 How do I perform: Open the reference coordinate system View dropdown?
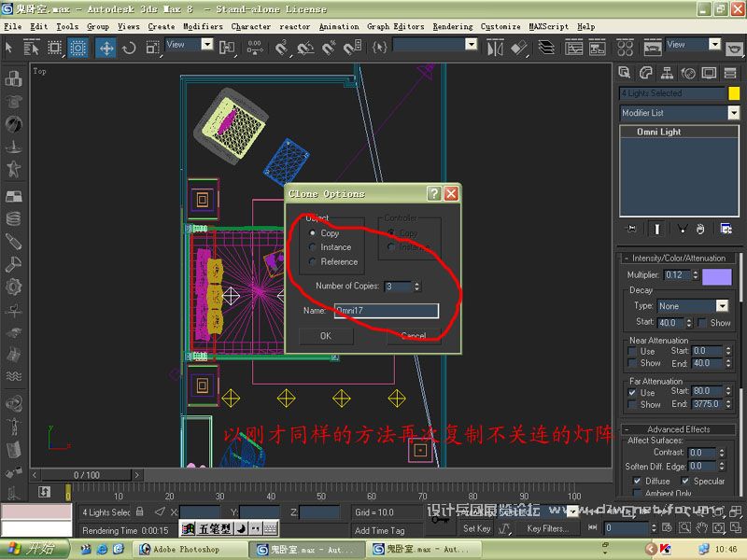coord(206,44)
